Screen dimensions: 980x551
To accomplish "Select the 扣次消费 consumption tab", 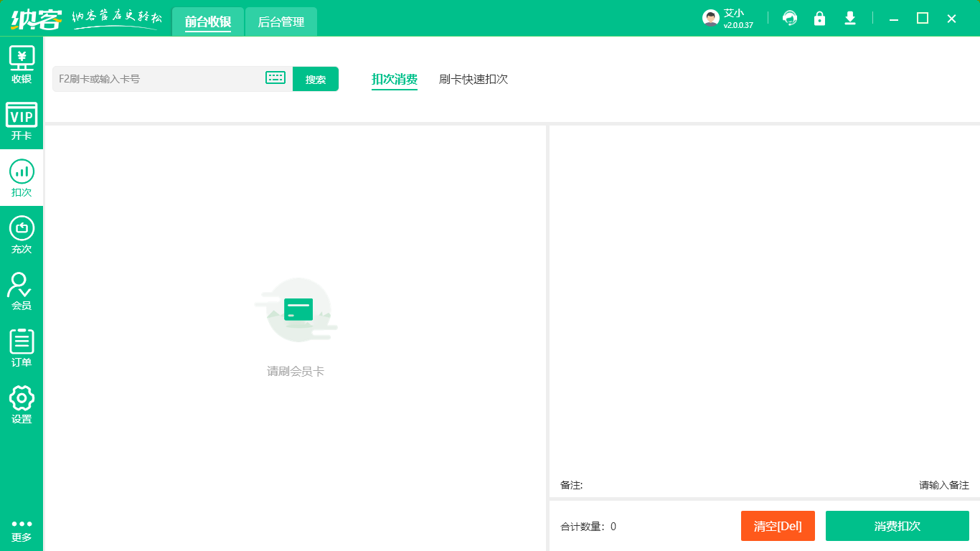I will point(394,79).
